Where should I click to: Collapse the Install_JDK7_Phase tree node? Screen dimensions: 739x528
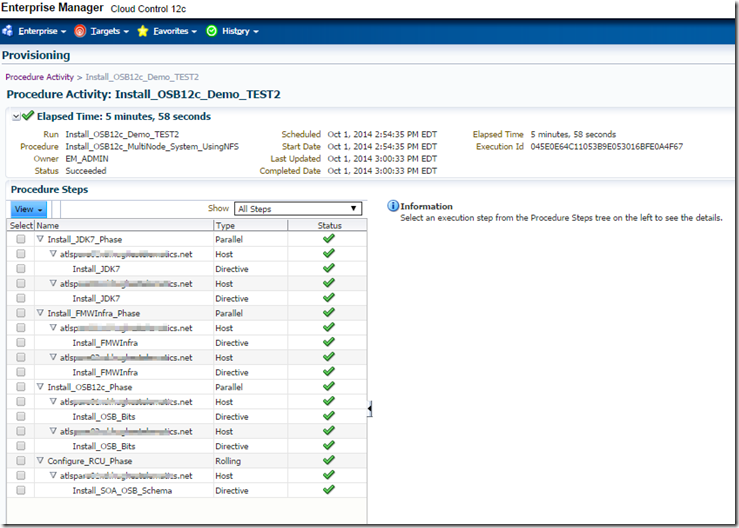click(x=40, y=239)
